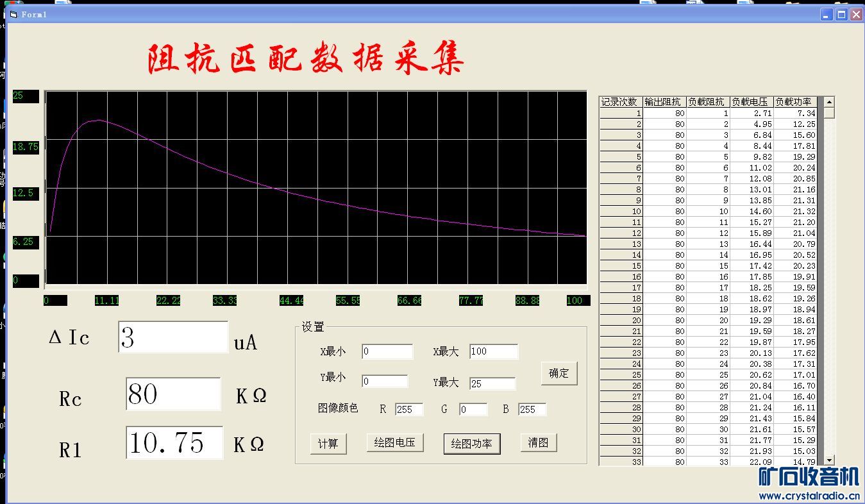The height and width of the screenshot is (504, 865).
Task: Focus the X最大 input field
Action: [x=493, y=351]
